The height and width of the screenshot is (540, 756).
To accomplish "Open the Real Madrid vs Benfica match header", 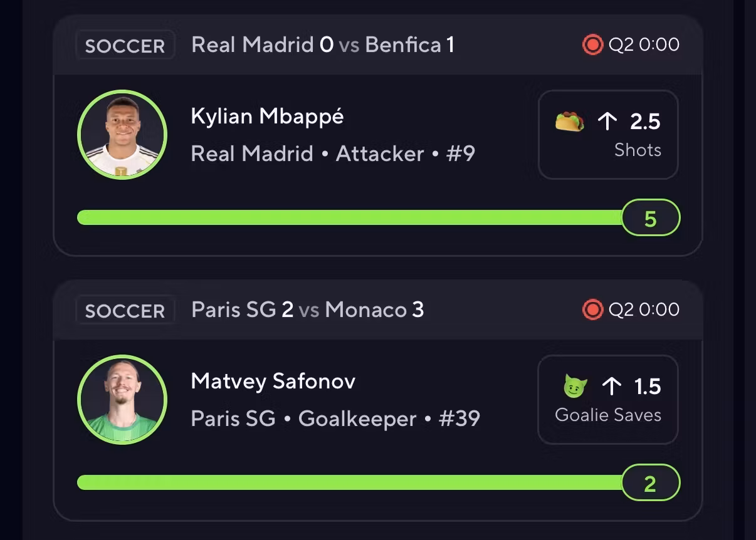I will (323, 45).
